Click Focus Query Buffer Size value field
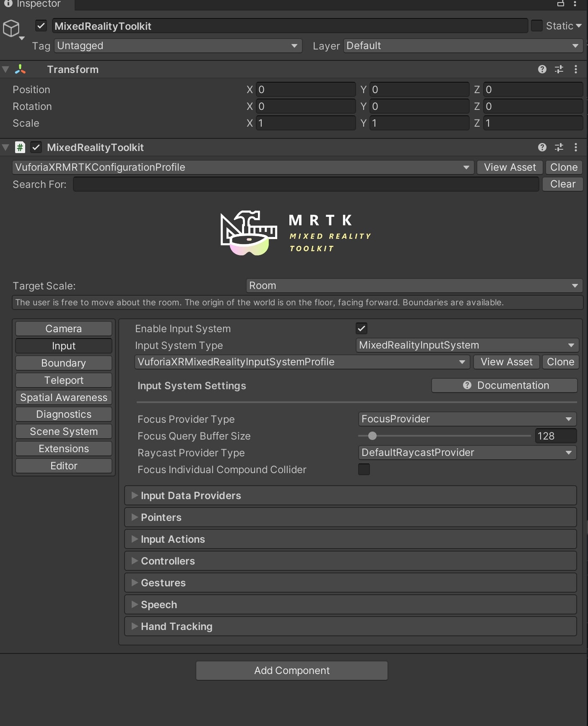This screenshot has height=726, width=588. 556,436
